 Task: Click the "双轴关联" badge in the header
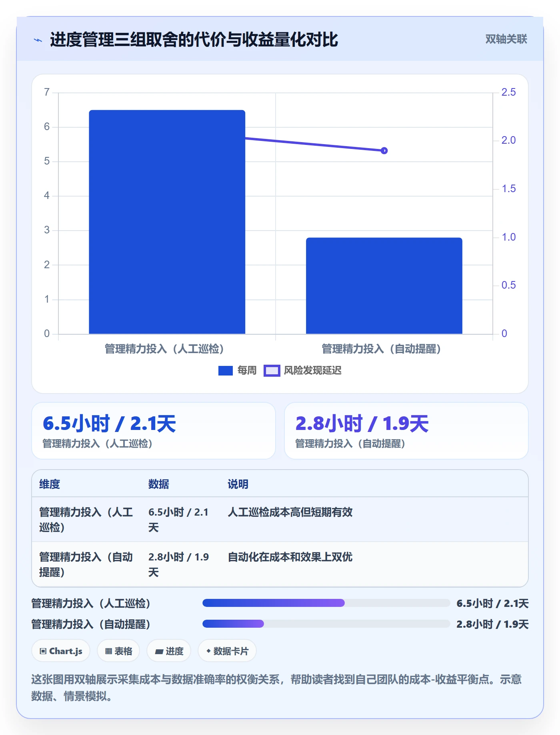click(x=506, y=39)
